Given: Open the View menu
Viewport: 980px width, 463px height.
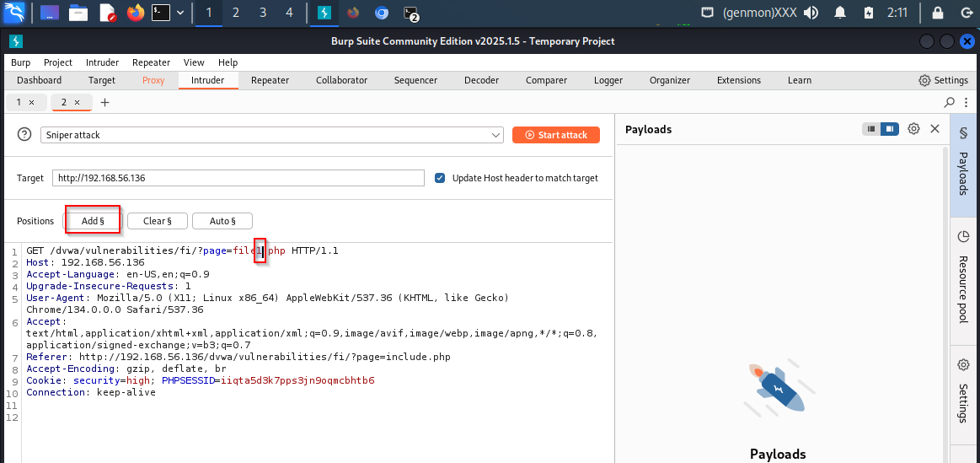Looking at the screenshot, I should [x=194, y=62].
